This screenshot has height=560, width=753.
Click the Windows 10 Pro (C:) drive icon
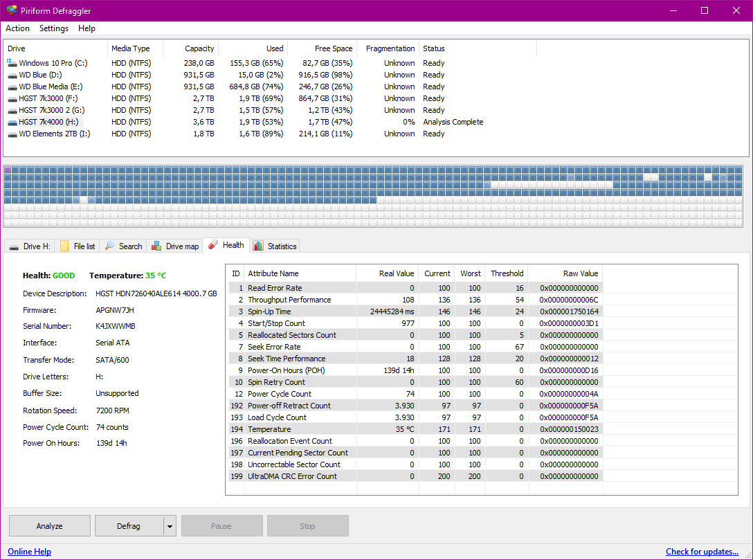click(x=12, y=63)
